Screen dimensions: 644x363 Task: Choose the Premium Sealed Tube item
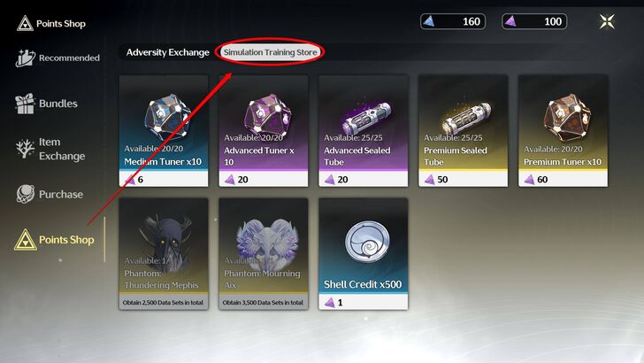point(464,131)
